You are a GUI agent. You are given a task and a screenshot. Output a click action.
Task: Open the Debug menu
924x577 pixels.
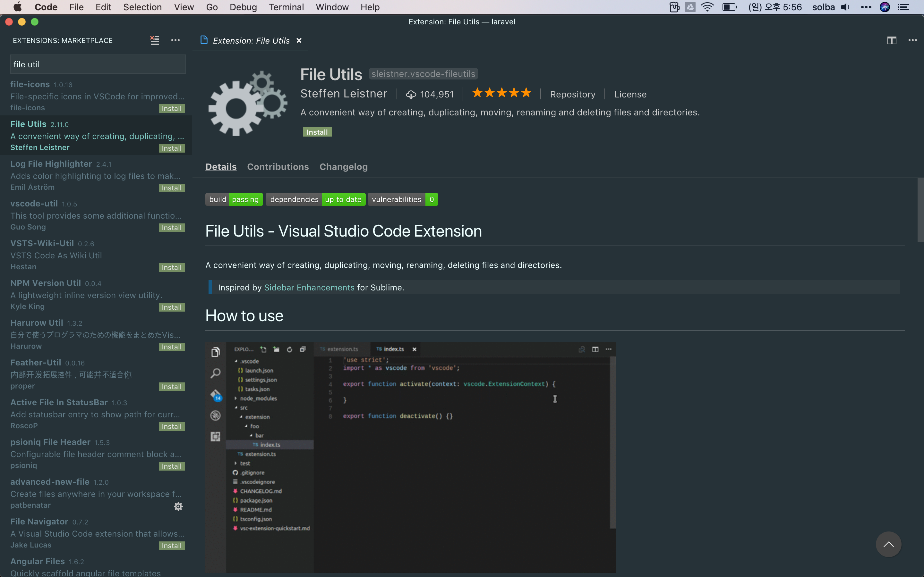243,7
